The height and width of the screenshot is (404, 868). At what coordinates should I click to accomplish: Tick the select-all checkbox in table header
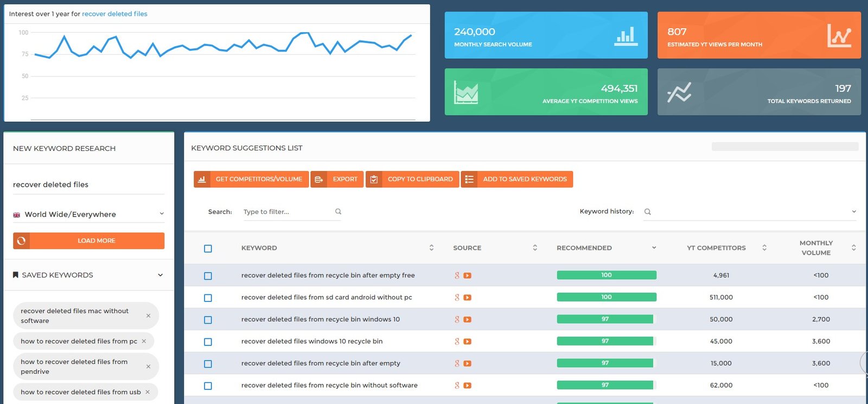point(208,249)
